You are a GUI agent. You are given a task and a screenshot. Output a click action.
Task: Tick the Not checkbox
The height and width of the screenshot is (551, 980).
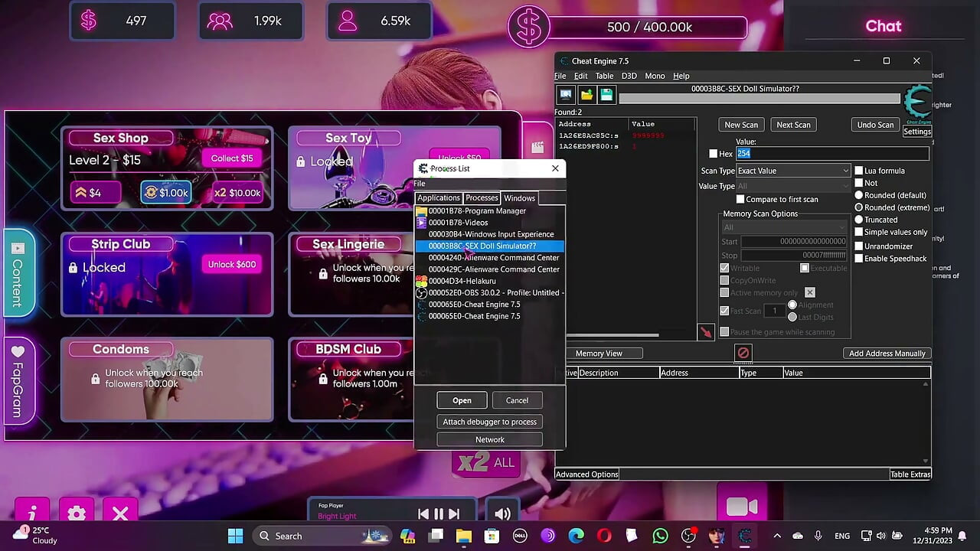tap(859, 183)
